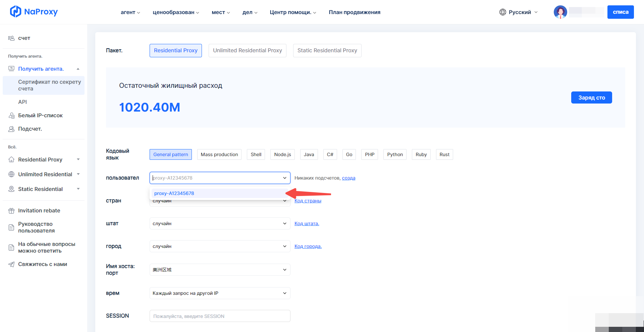The height and width of the screenshot is (332, 644).
Task: Click the Invitation rebate gift icon
Action: 11,211
